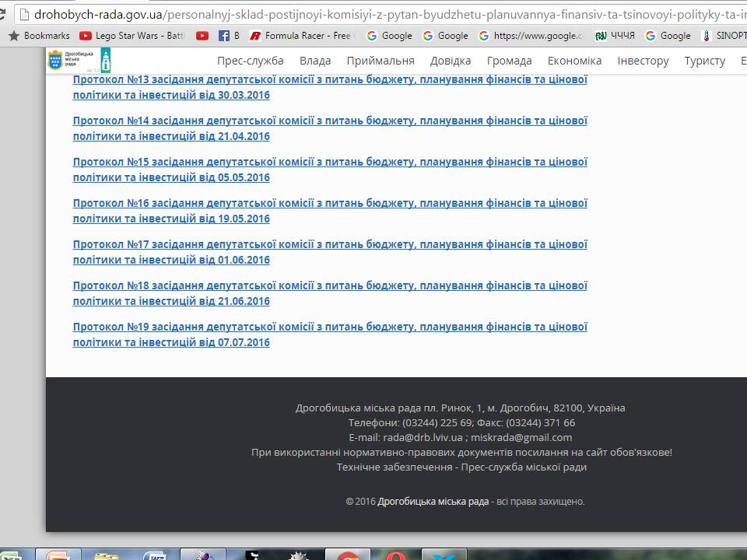Switch to Opera in the taskbar
The image size is (747, 560).
[395, 555]
